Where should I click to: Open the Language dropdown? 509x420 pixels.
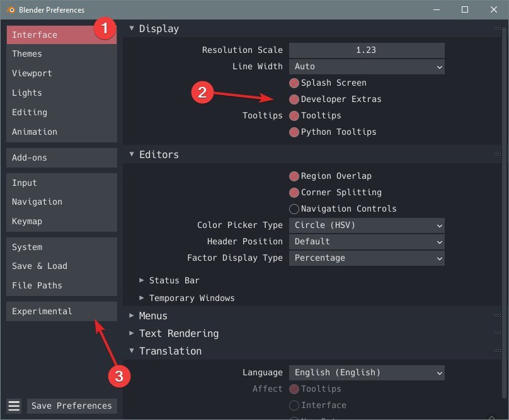point(367,373)
